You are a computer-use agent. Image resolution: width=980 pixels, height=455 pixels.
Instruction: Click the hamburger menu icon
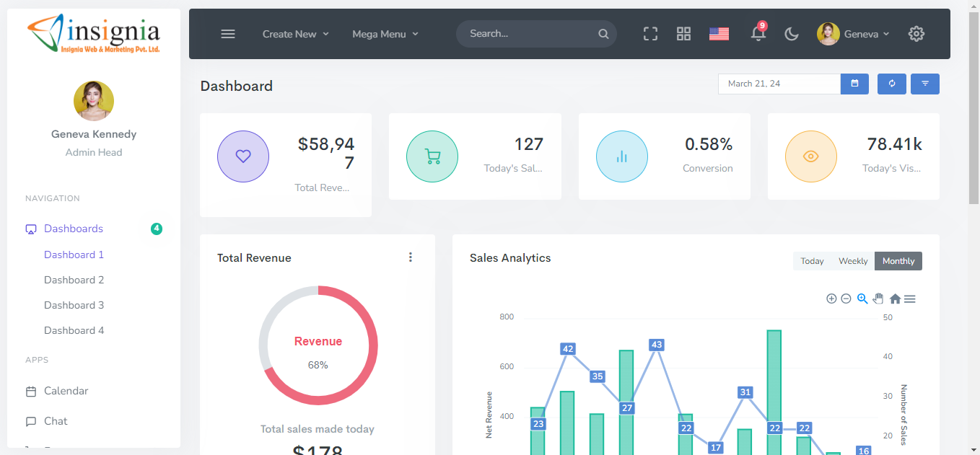(x=228, y=34)
